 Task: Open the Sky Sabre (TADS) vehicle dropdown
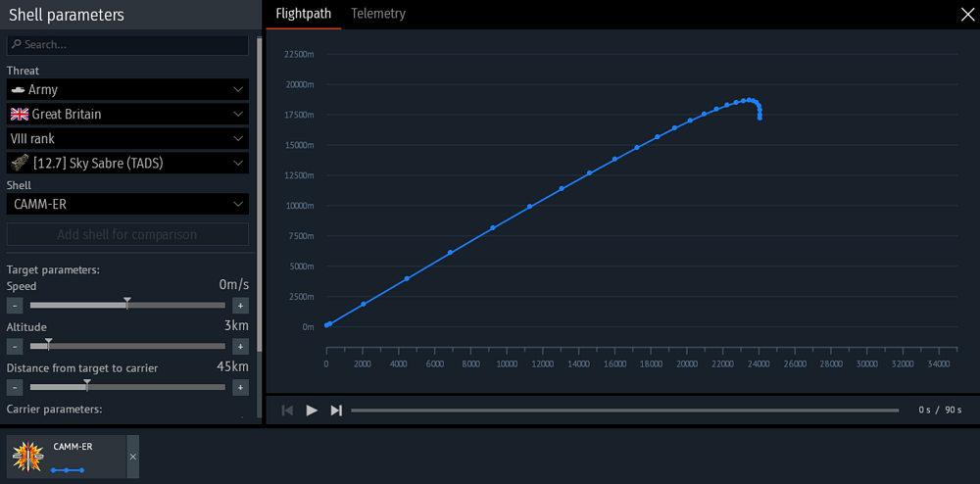(x=127, y=164)
